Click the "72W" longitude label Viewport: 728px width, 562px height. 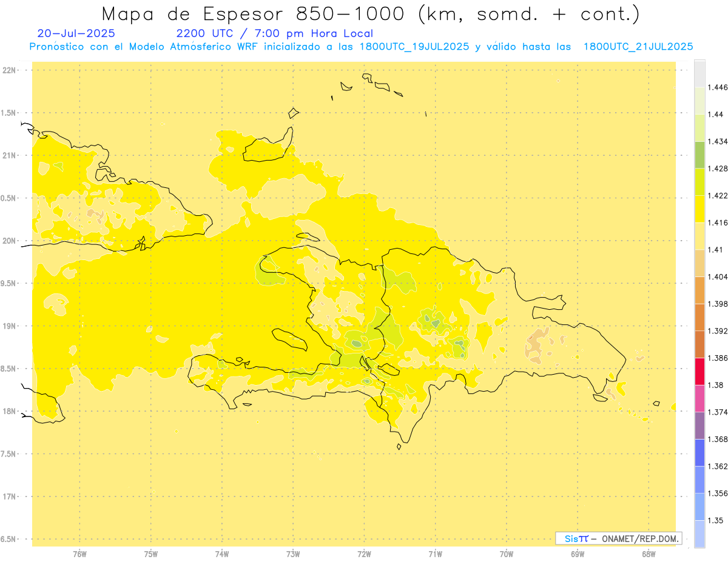click(364, 554)
